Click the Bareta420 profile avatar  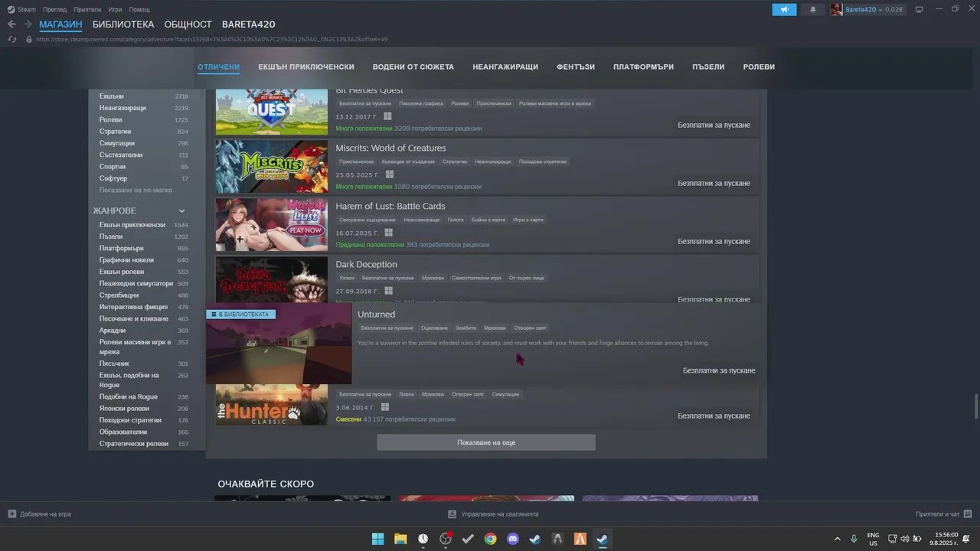836,9
